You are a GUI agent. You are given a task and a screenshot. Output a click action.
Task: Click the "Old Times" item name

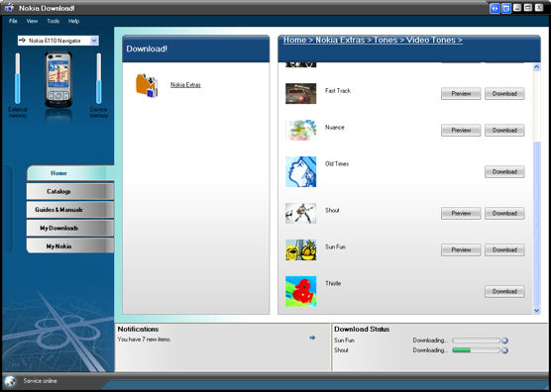click(337, 163)
